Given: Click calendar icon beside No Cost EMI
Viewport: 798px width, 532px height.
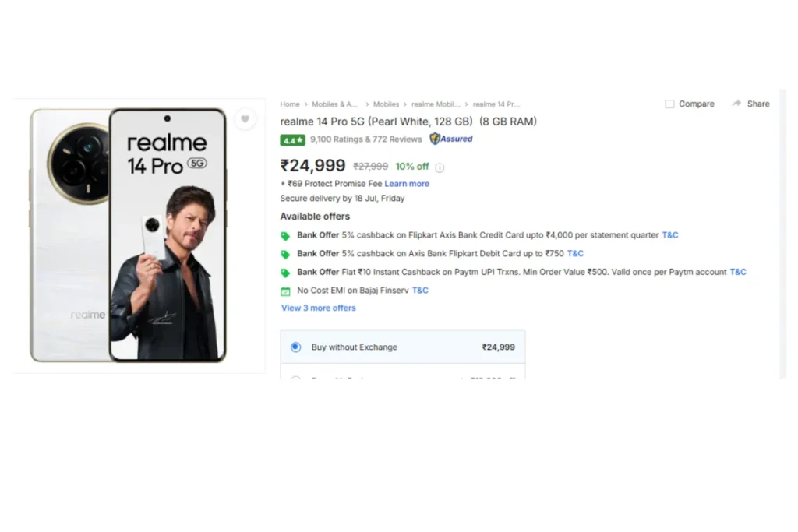Looking at the screenshot, I should (x=285, y=291).
